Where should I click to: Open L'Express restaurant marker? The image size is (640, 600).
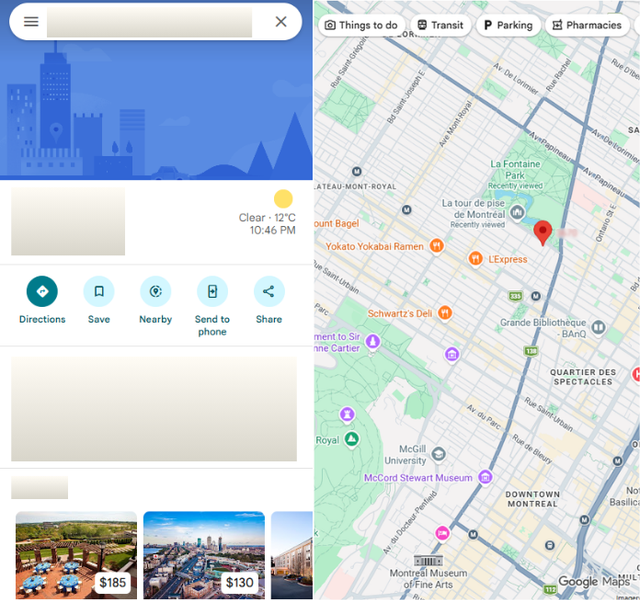tap(475, 259)
